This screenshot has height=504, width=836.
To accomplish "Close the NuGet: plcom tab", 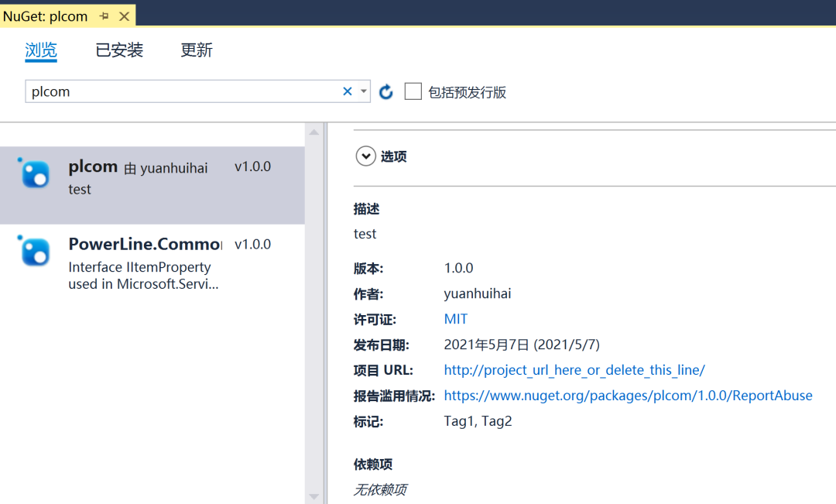I will pos(124,16).
